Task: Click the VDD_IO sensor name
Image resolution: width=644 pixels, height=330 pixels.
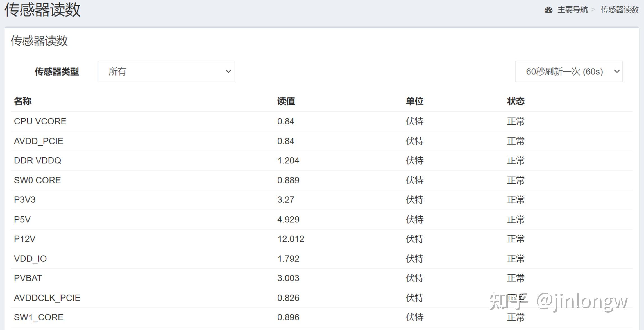Action: (30, 259)
